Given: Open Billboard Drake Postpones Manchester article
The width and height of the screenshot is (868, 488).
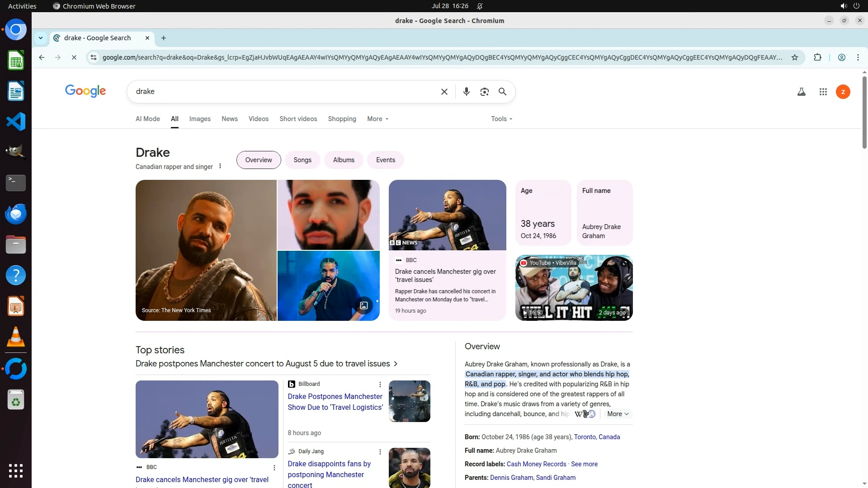Looking at the screenshot, I should pos(335,402).
